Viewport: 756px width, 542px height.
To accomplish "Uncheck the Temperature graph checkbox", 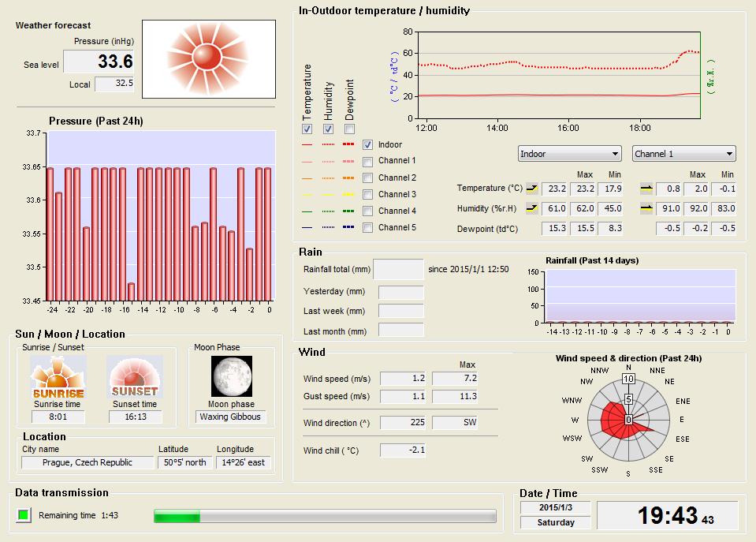I will pos(307,129).
